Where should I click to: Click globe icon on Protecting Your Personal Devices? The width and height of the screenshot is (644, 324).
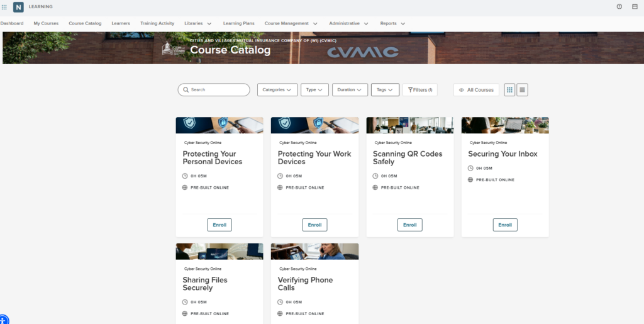(x=185, y=187)
